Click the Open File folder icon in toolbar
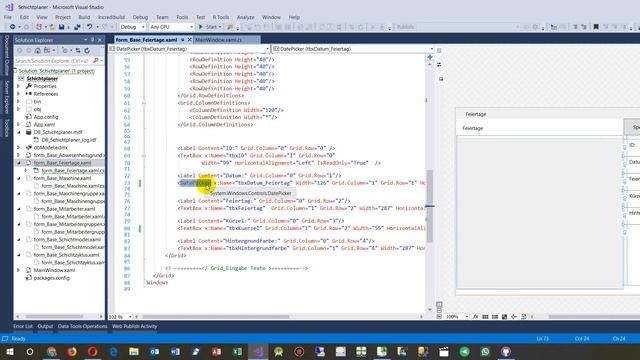This screenshot has width=640, height=360. pyautogui.click(x=52, y=27)
